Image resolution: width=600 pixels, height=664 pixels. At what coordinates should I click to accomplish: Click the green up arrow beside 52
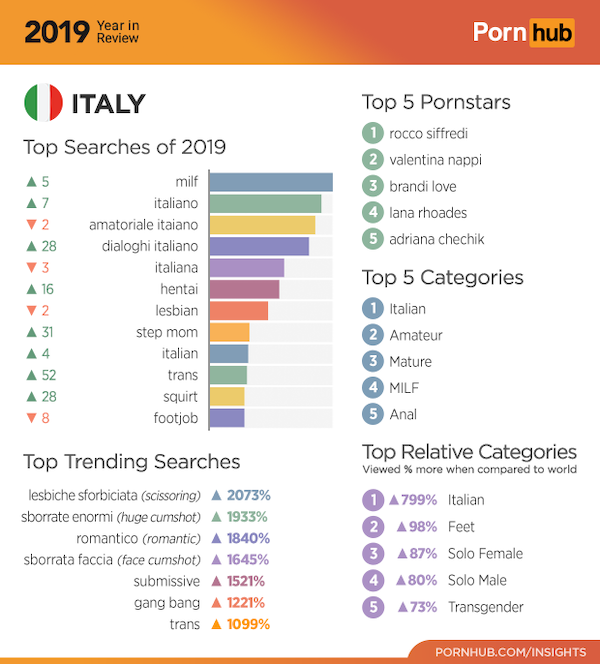32,375
